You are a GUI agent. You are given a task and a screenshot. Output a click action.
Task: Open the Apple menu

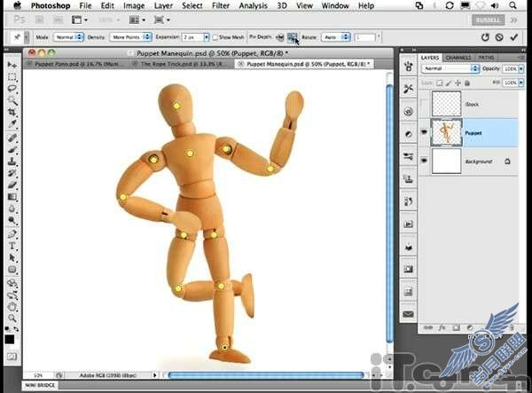pos(17,6)
